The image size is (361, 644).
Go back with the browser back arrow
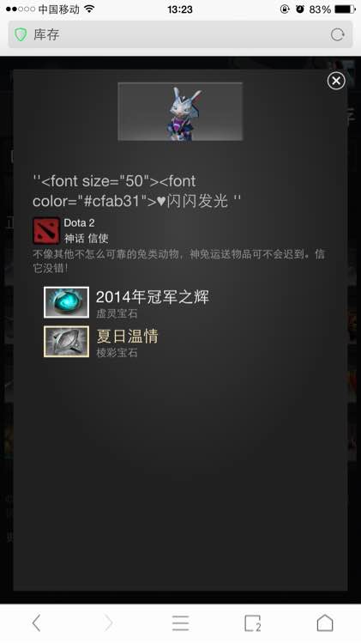point(36,623)
